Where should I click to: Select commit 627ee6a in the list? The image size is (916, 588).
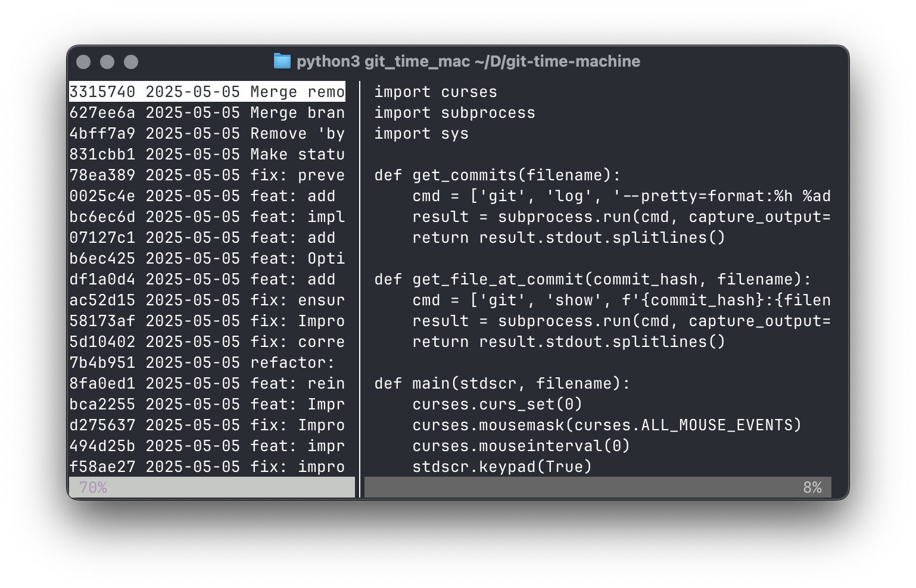(207, 113)
